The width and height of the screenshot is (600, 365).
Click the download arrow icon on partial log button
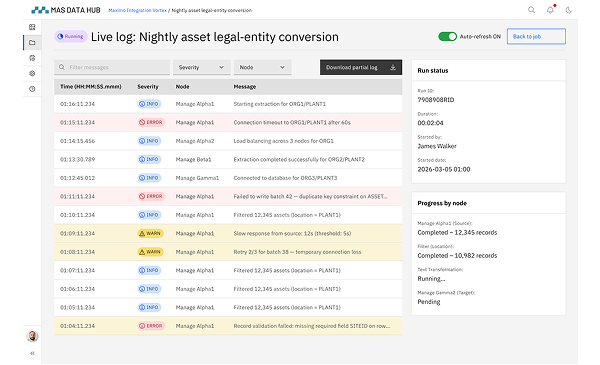pos(393,67)
